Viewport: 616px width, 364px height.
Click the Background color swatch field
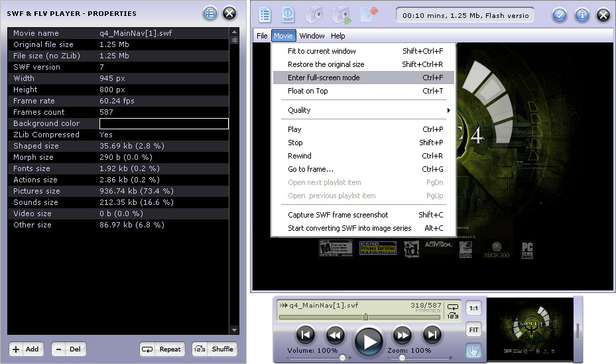[x=164, y=124]
